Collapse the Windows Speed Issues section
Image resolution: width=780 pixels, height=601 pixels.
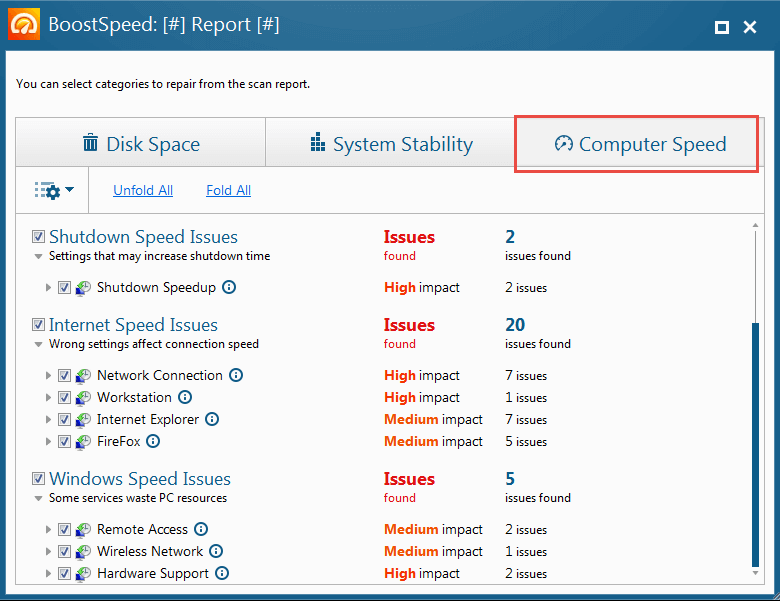[x=38, y=498]
